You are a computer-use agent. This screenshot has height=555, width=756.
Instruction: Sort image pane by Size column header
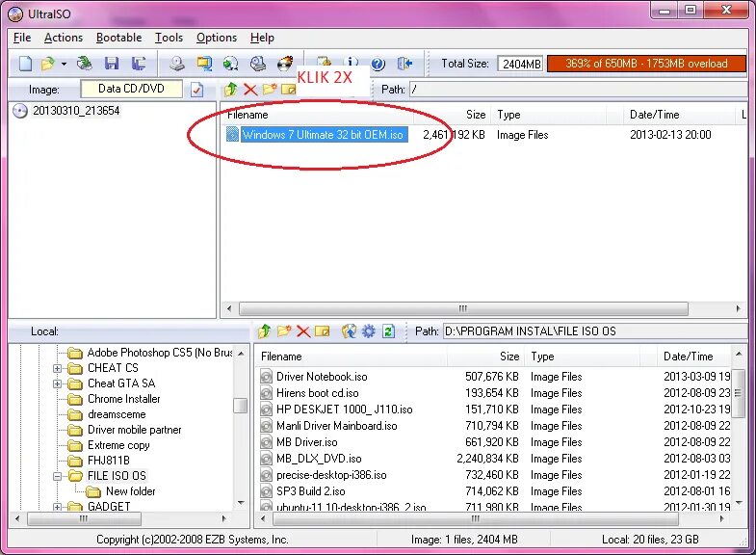[453, 115]
